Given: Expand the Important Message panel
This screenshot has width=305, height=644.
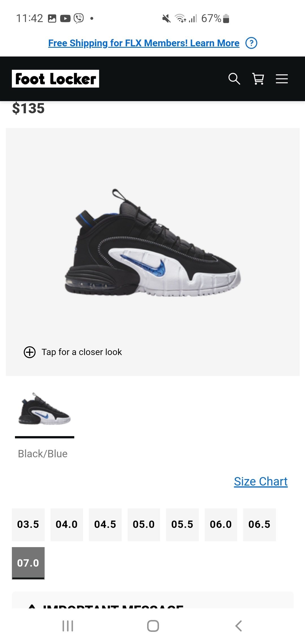Looking at the screenshot, I should tap(153, 601).
